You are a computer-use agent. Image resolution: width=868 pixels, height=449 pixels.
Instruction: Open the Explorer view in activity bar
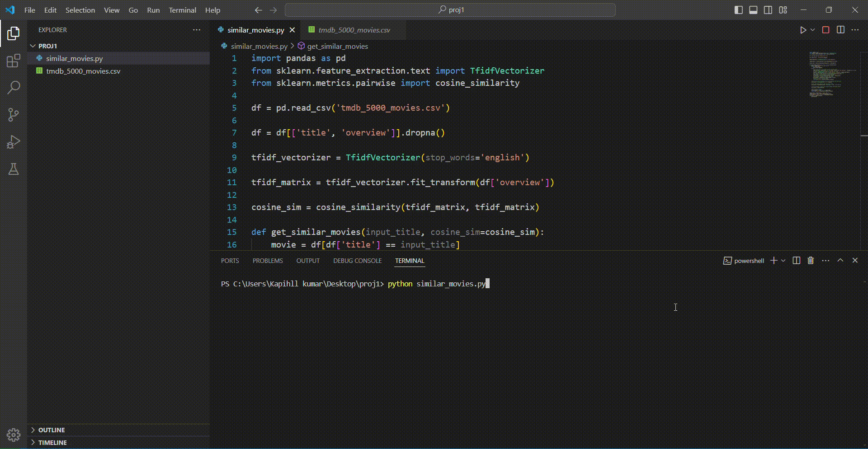14,33
